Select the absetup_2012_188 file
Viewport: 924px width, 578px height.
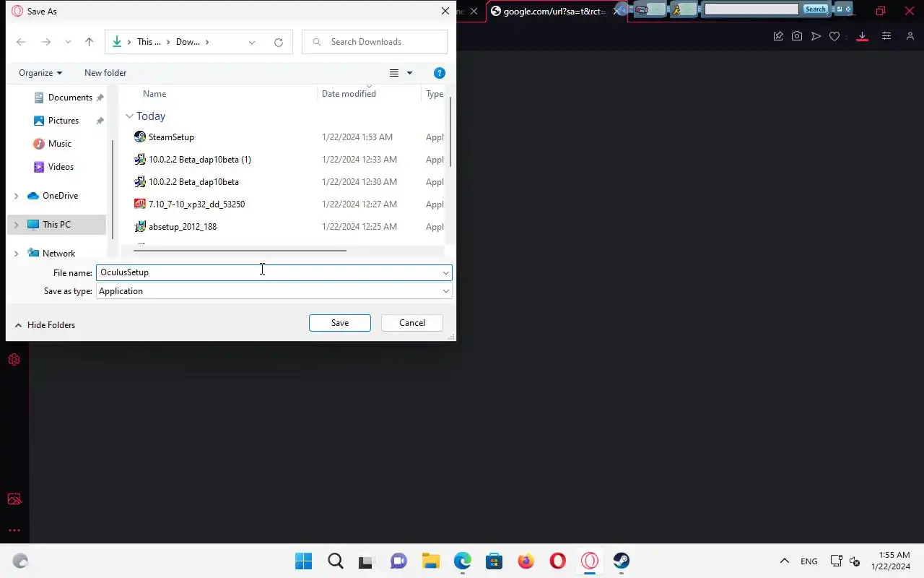pyautogui.click(x=183, y=227)
